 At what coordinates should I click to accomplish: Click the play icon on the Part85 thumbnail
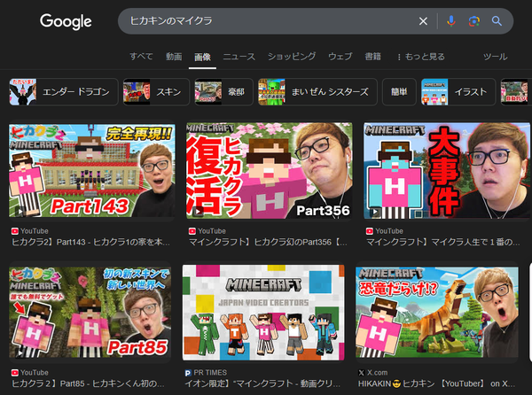pyautogui.click(x=20, y=352)
